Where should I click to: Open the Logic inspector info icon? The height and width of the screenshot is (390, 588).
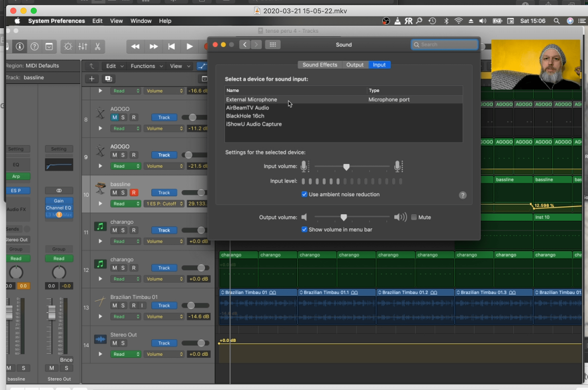pos(19,47)
